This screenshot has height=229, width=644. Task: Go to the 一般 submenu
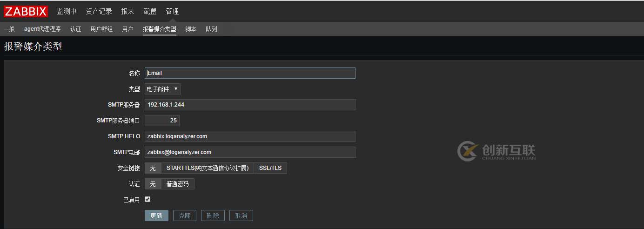[x=9, y=29]
